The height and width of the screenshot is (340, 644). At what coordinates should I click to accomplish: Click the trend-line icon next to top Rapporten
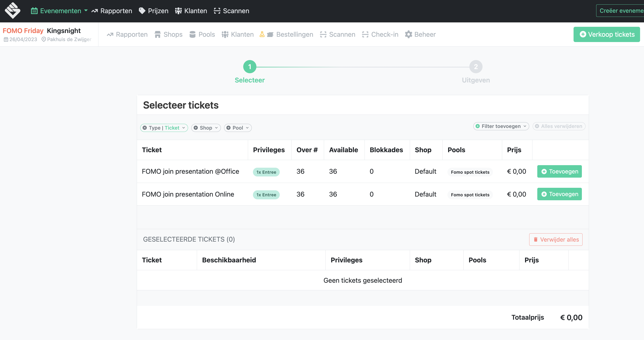(x=94, y=11)
